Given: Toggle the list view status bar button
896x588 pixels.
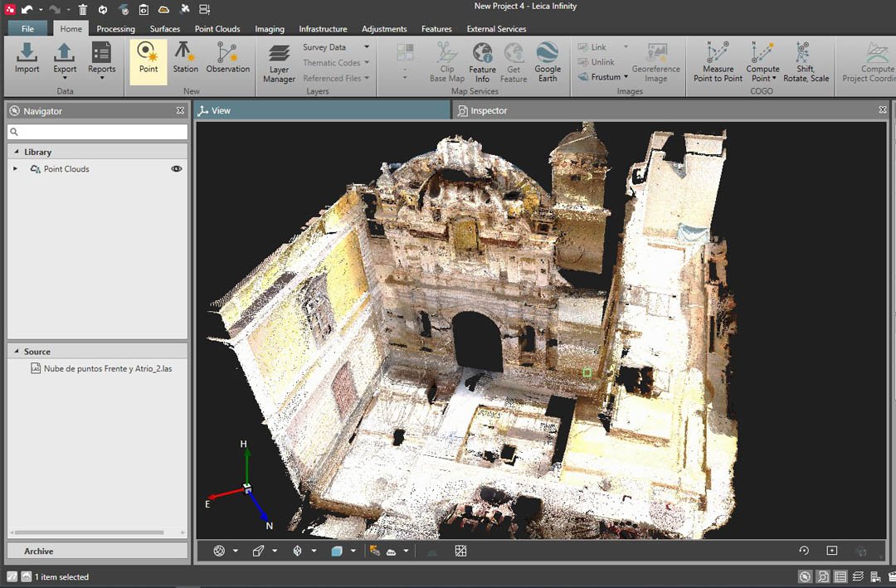Looking at the screenshot, I should (x=840, y=576).
